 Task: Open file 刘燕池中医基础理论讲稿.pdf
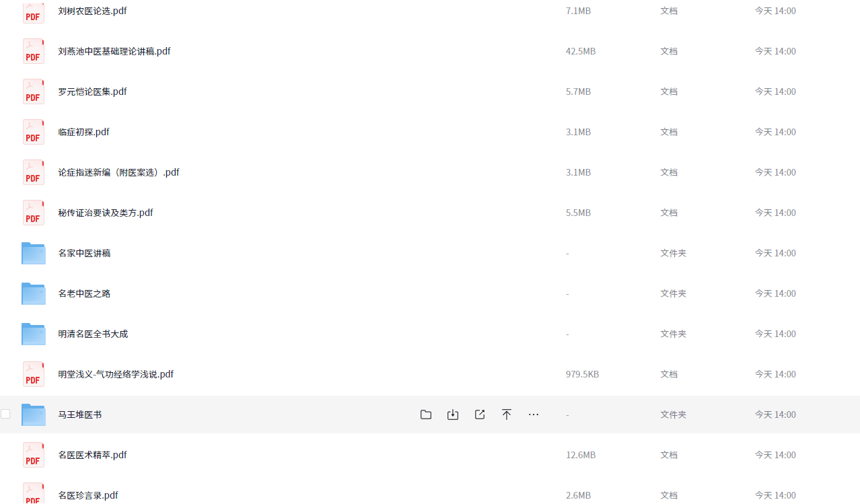tap(114, 51)
